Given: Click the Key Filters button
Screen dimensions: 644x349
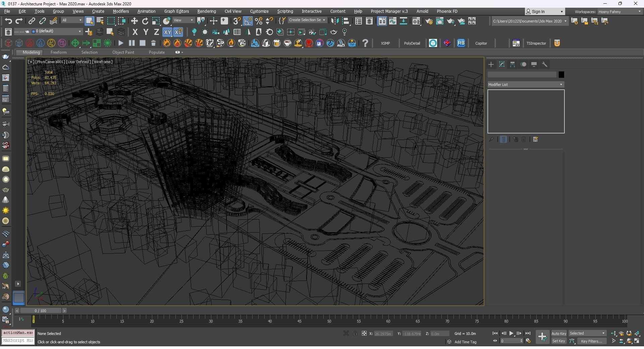Looking at the screenshot, I should click(x=592, y=341).
